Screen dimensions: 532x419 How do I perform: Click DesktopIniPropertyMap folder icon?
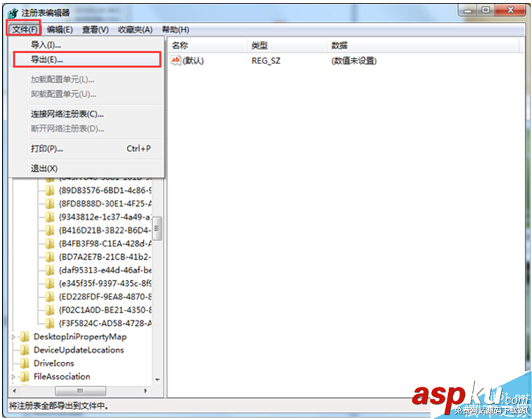click(25, 337)
